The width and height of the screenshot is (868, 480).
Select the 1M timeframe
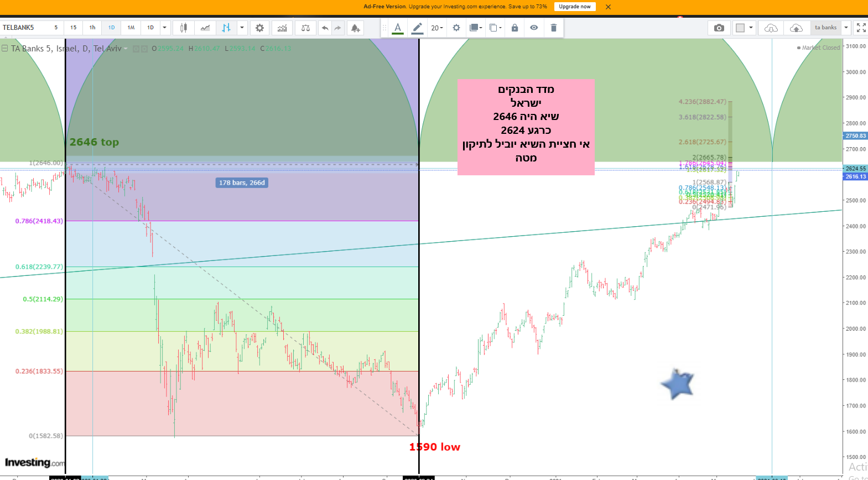click(131, 28)
